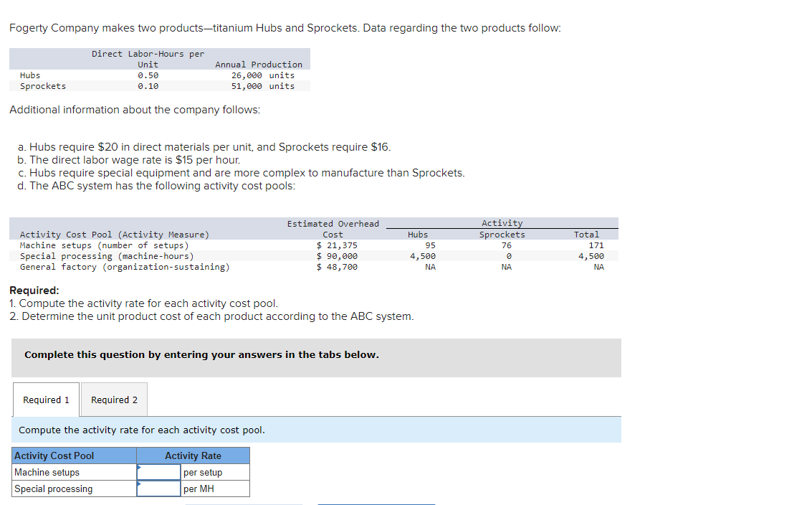The width and height of the screenshot is (812, 505).
Task: Click the 4,500 Hubs machine-hours value
Action: [x=423, y=256]
